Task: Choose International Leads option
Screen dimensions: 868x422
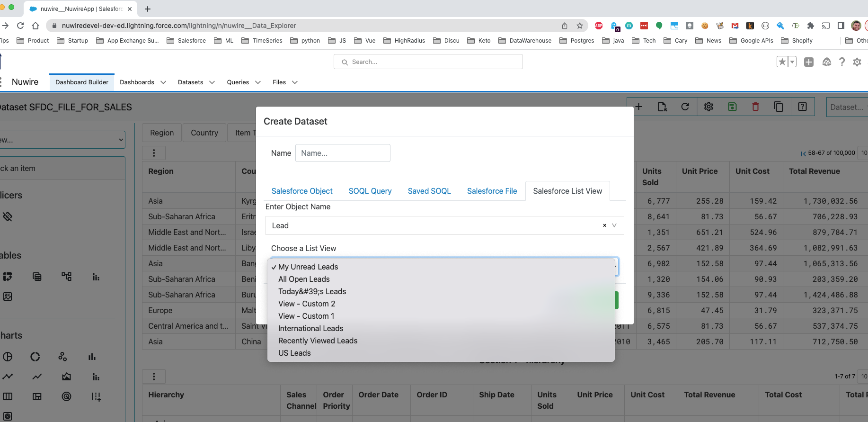Action: pyautogui.click(x=441, y=328)
